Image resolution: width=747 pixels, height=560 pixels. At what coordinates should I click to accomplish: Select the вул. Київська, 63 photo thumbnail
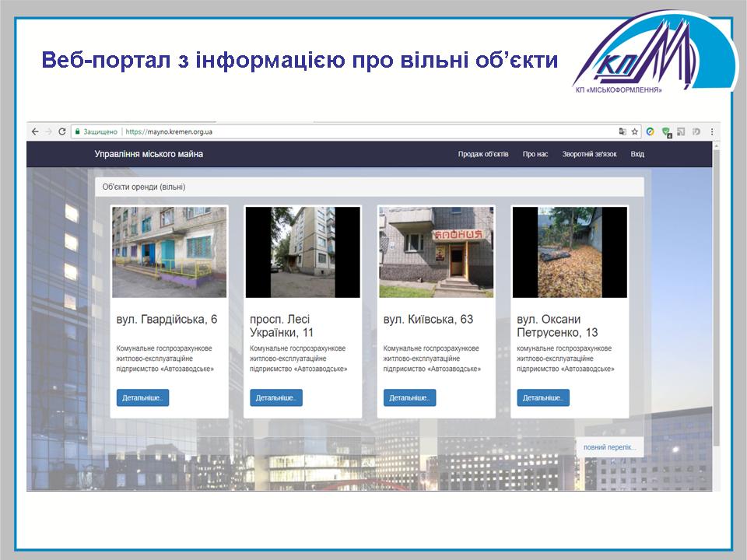click(437, 252)
